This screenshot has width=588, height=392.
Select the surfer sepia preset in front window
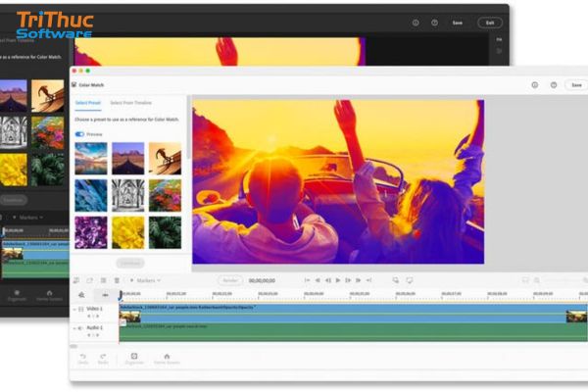(165, 159)
